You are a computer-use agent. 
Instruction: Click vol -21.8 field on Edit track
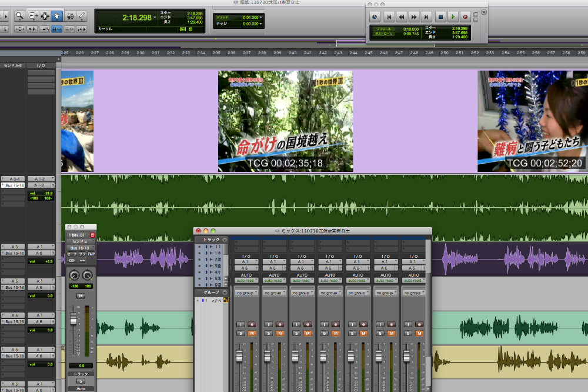click(x=41, y=194)
